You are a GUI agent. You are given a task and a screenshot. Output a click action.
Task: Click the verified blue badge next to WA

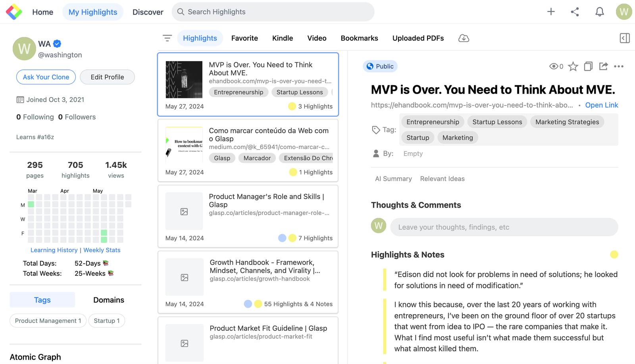tap(57, 44)
